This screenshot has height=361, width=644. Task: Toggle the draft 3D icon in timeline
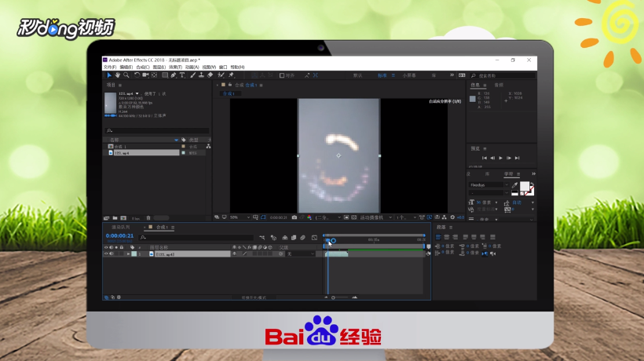[273, 238]
